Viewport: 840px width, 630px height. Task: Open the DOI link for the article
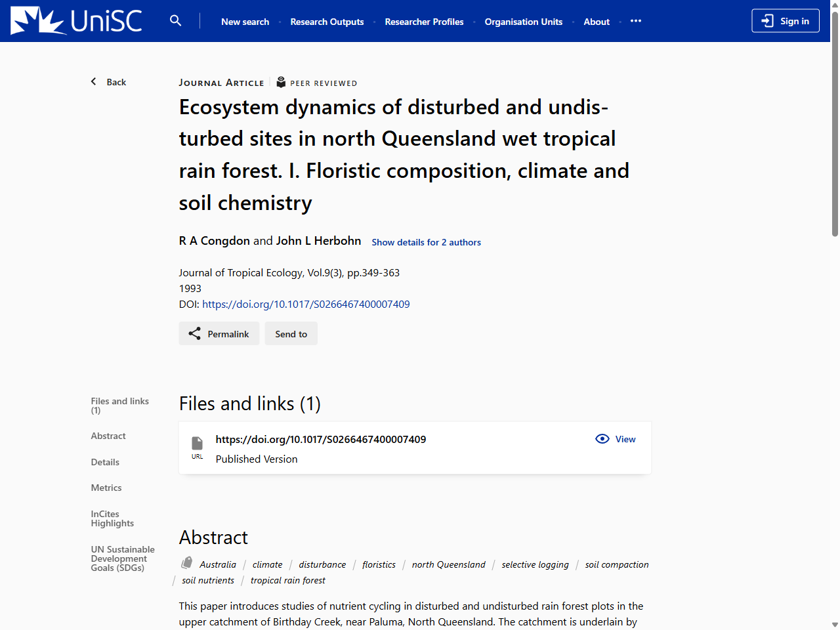pos(306,304)
